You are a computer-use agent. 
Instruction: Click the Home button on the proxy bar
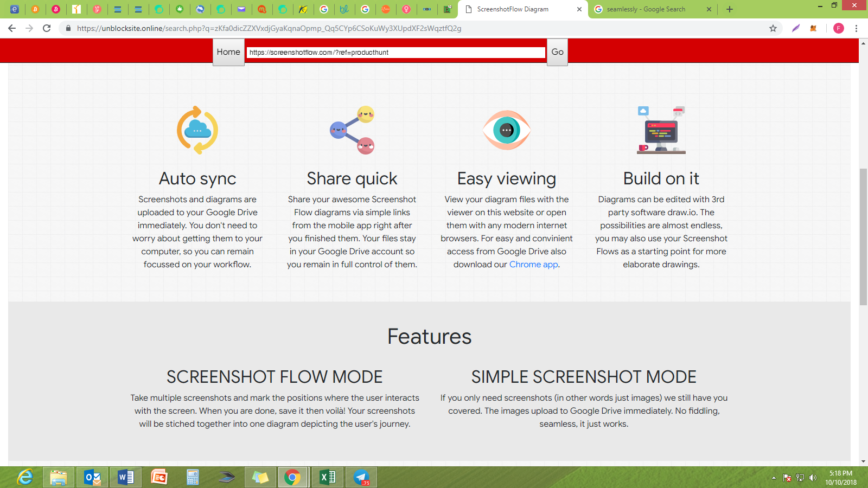click(228, 52)
